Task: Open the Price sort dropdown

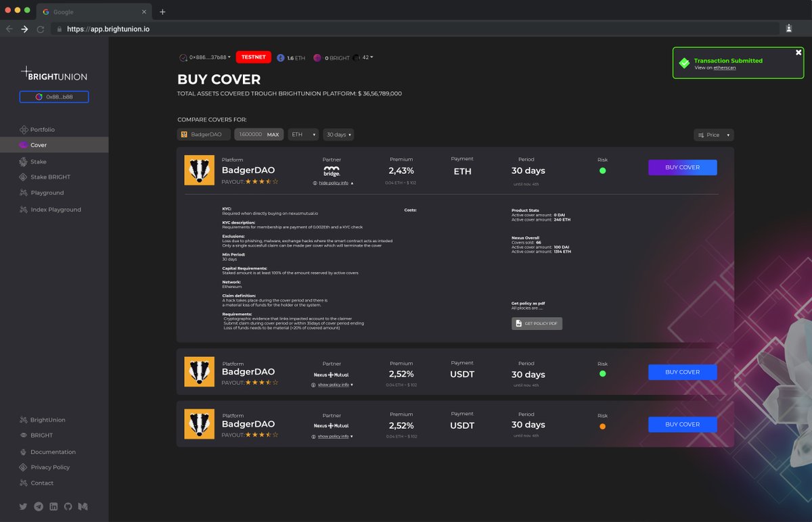Action: [x=714, y=135]
